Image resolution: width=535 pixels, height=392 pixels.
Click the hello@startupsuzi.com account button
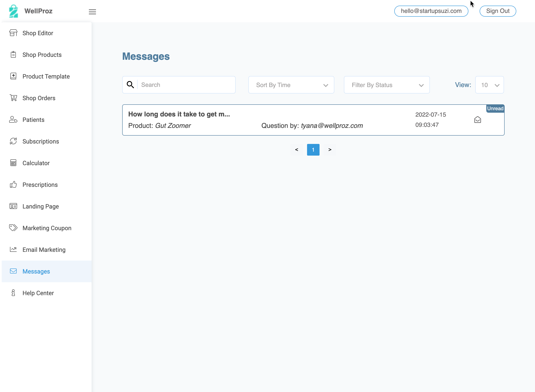click(x=431, y=11)
